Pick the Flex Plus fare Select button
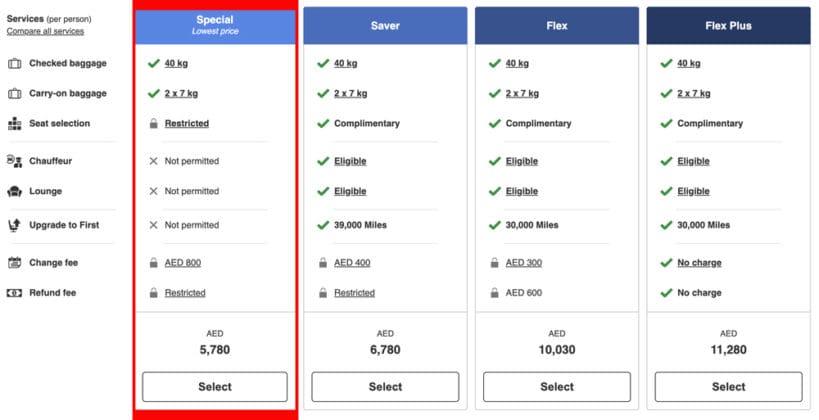 click(x=729, y=387)
